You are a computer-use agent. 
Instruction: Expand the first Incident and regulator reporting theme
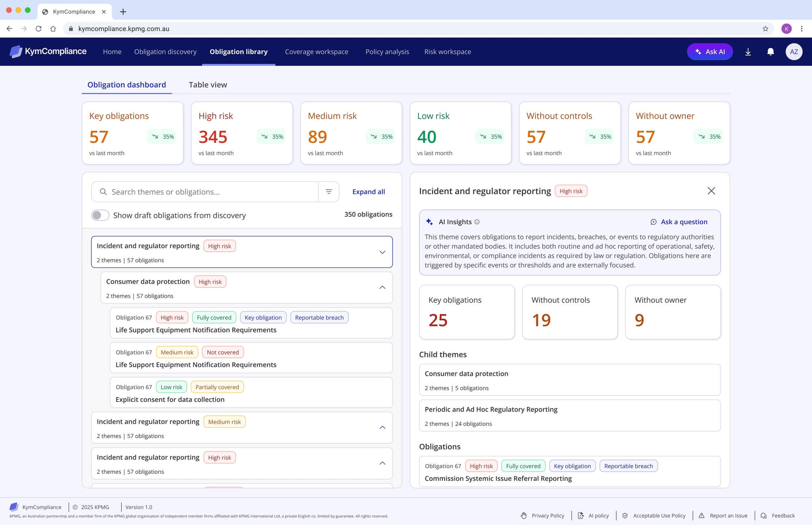click(382, 252)
